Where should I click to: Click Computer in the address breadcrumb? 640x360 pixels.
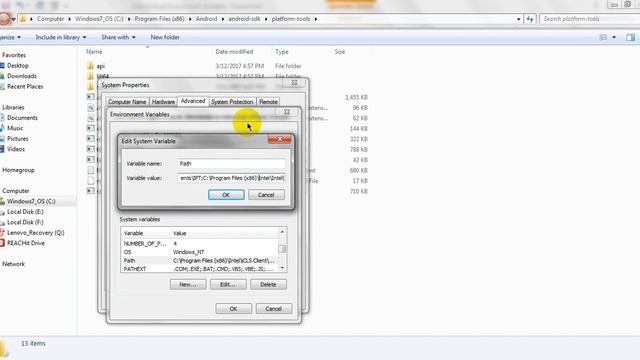tap(50, 19)
